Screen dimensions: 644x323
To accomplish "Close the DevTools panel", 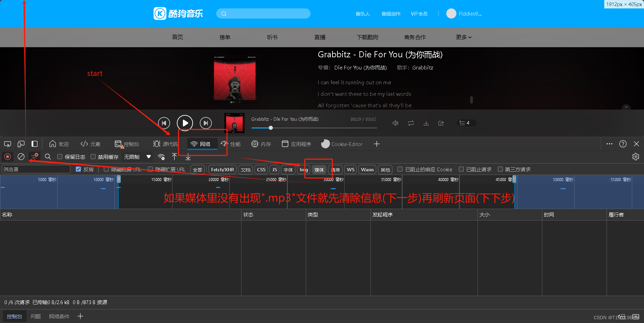I will (636, 144).
